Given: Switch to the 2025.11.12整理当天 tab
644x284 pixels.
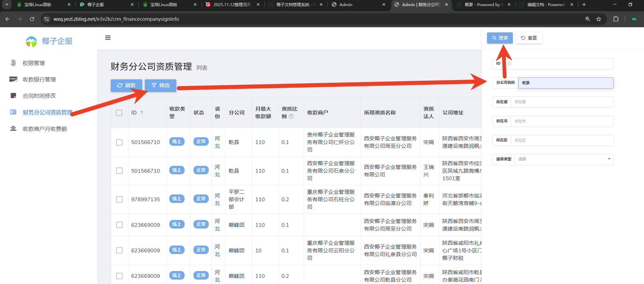Looking at the screenshot, I should click(232, 4).
